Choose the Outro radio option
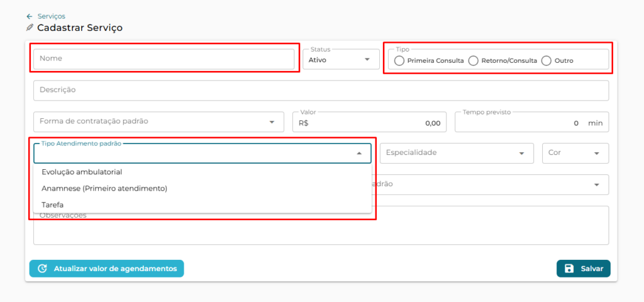 (546, 61)
